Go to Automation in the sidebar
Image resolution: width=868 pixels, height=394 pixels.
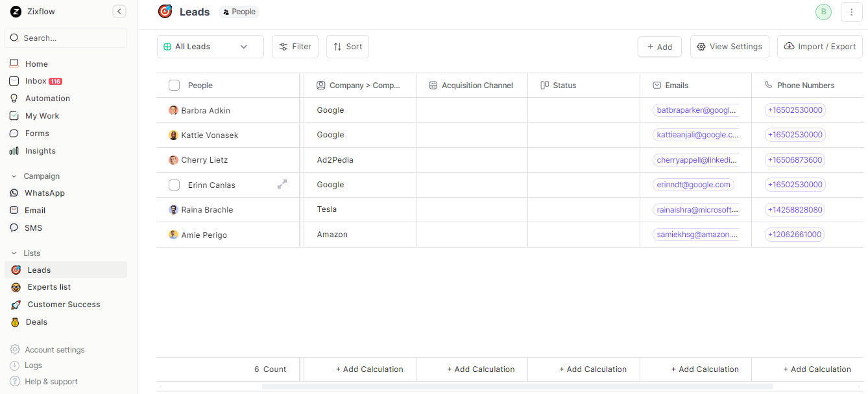(47, 98)
